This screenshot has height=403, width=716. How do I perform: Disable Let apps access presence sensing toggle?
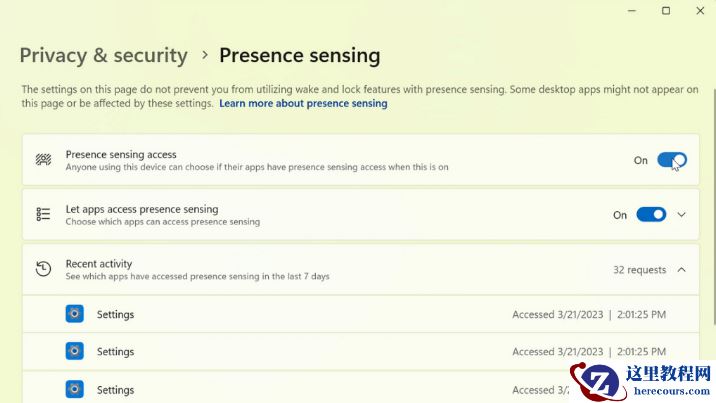click(x=650, y=214)
